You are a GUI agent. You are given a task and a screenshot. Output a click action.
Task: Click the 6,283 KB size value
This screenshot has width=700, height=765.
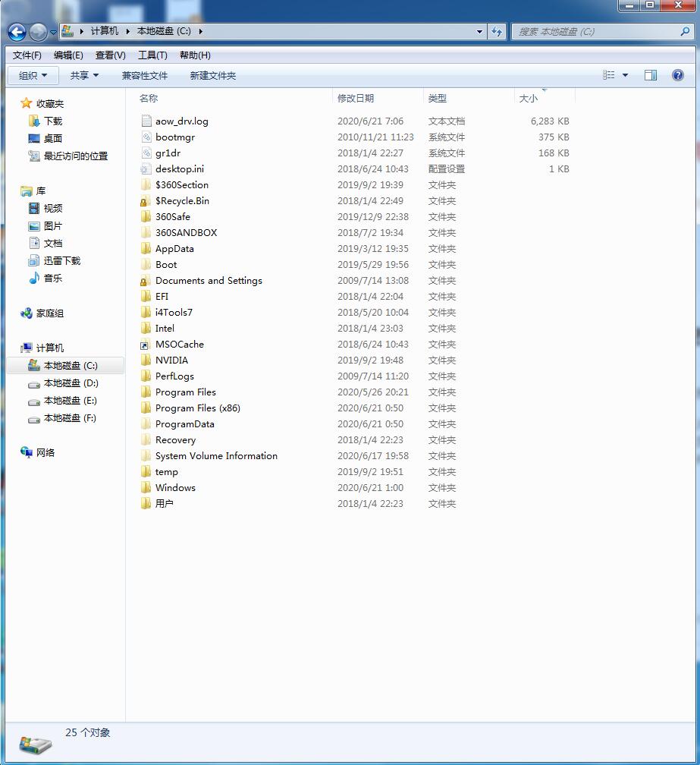(550, 121)
